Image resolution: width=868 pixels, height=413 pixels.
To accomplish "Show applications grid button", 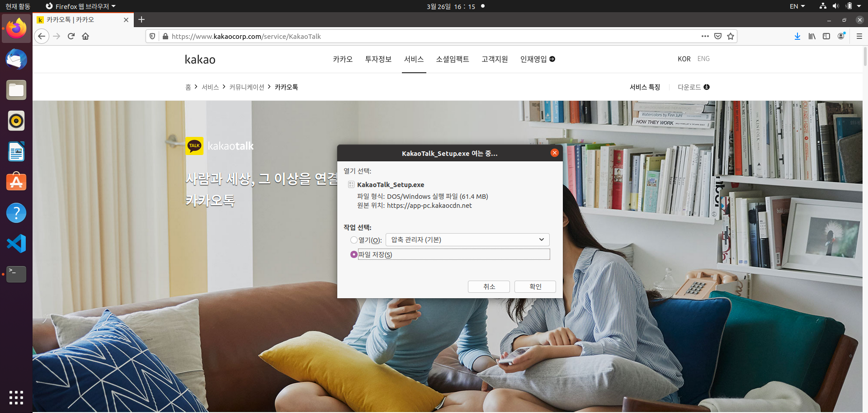I will pyautogui.click(x=16, y=397).
